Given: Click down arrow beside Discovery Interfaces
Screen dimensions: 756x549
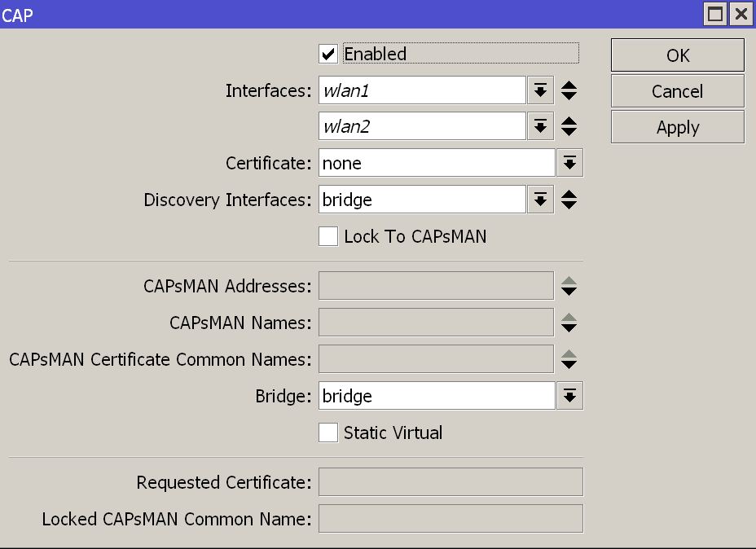Looking at the screenshot, I should click(x=569, y=205).
